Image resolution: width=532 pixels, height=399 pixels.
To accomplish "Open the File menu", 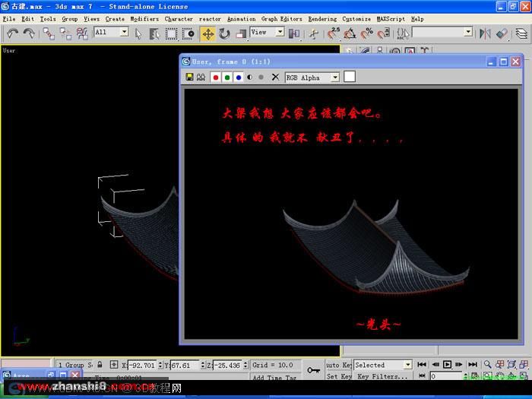I will [9, 19].
